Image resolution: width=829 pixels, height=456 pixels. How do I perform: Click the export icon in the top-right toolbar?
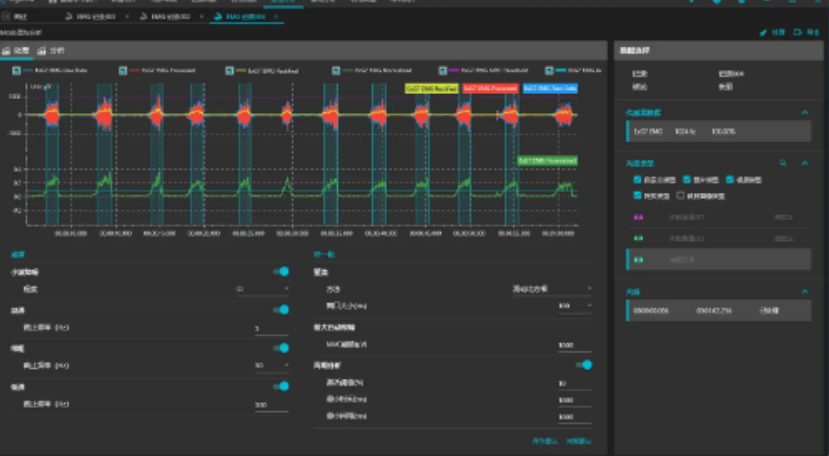(x=799, y=33)
